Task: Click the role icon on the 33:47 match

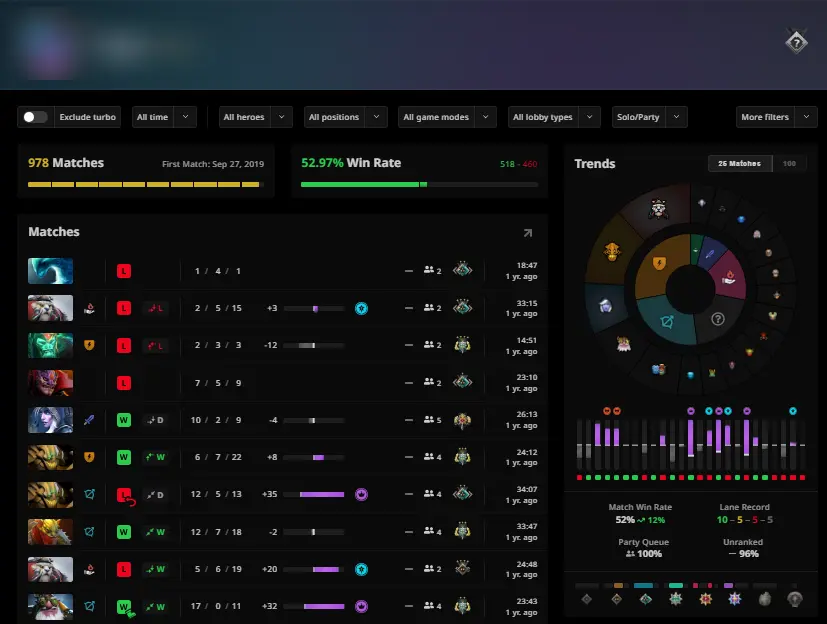Action: click(x=90, y=532)
